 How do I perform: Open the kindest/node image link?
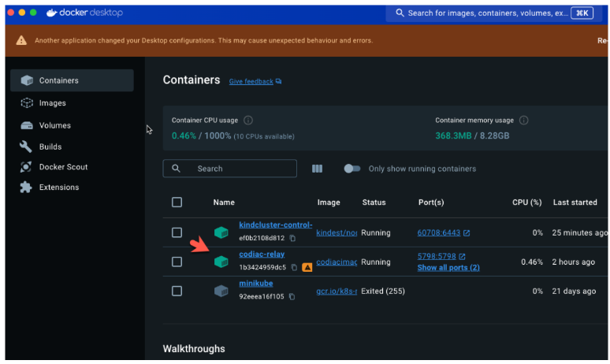(x=337, y=232)
